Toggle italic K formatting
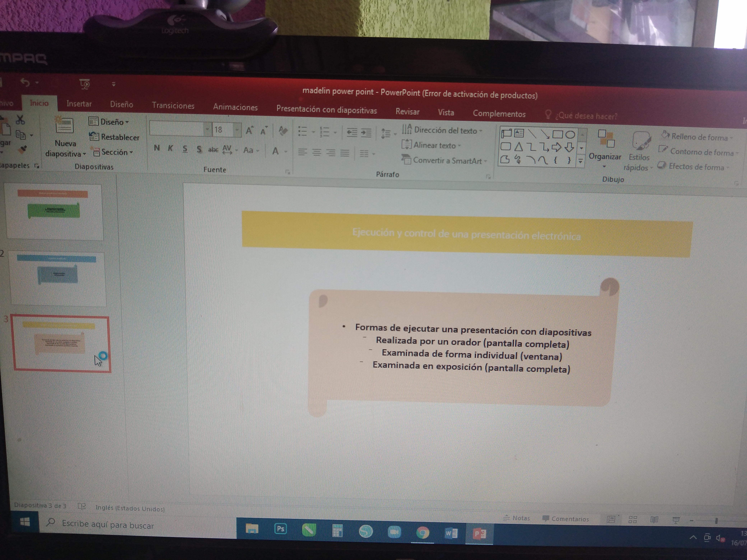This screenshot has width=747, height=560. pyautogui.click(x=171, y=148)
